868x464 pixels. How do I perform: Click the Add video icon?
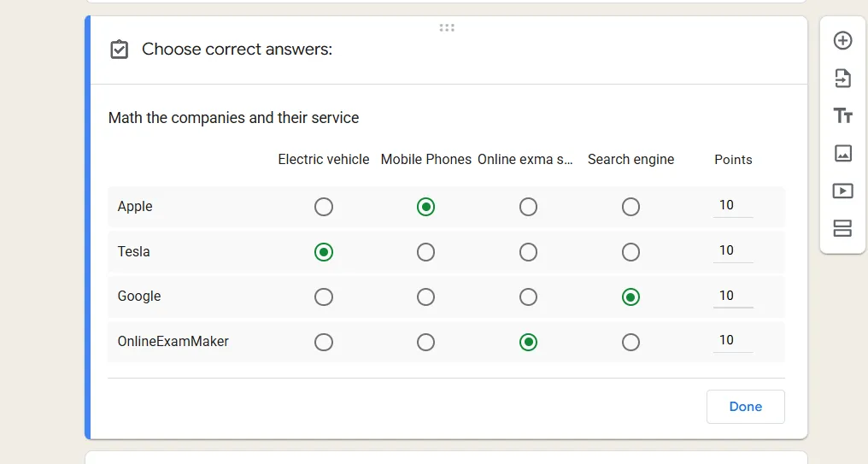coord(842,191)
